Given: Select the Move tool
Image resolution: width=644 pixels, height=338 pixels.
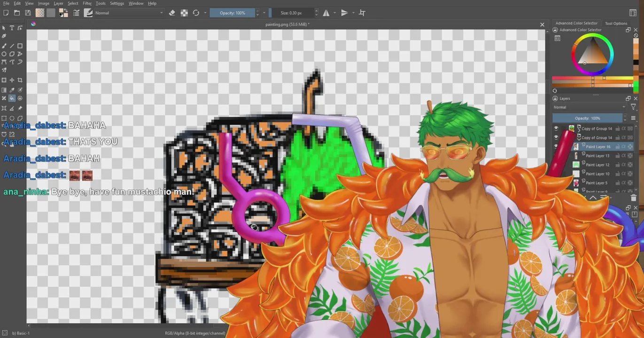Looking at the screenshot, I should (x=12, y=80).
